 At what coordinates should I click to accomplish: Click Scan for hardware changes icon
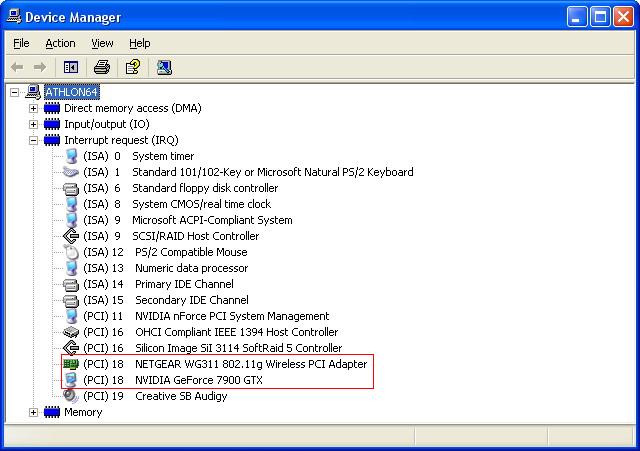point(164,67)
